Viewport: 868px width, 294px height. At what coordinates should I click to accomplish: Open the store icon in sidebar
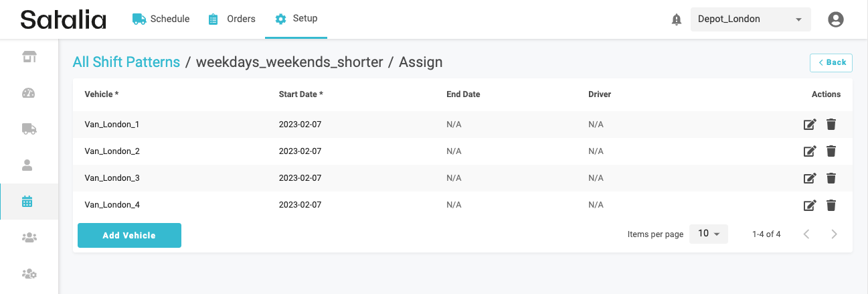(x=29, y=57)
